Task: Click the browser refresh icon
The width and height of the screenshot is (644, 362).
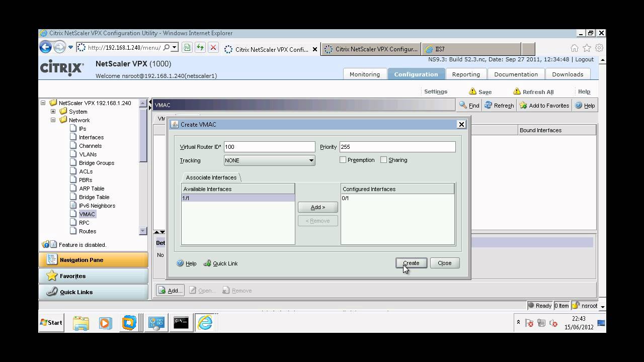Action: click(x=200, y=48)
